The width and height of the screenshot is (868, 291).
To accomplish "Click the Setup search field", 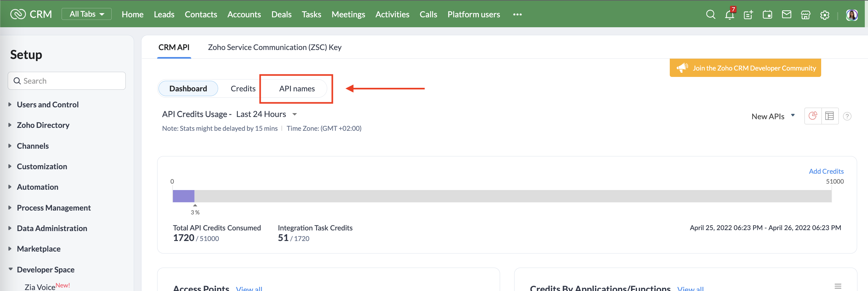I will point(67,81).
